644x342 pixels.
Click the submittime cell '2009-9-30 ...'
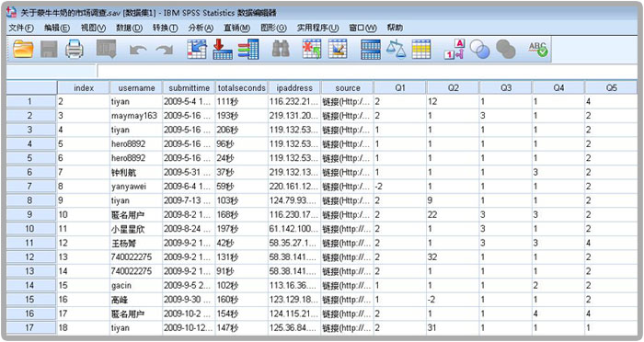tap(190, 300)
